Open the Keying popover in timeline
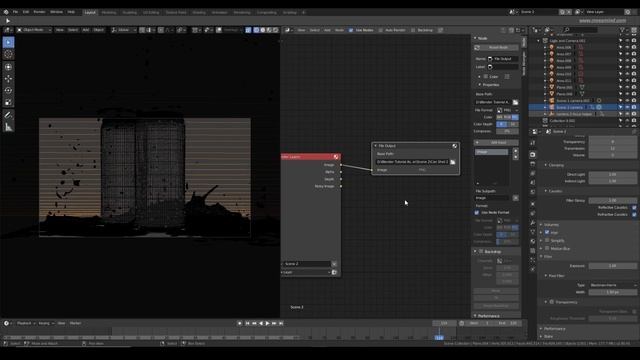The image size is (640, 360). coord(46,323)
